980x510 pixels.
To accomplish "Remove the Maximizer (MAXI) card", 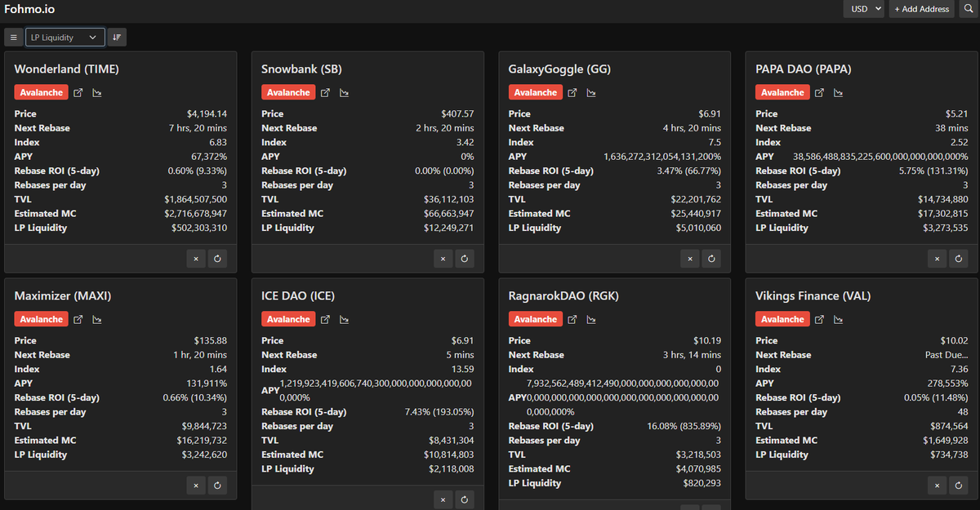I will coord(195,486).
